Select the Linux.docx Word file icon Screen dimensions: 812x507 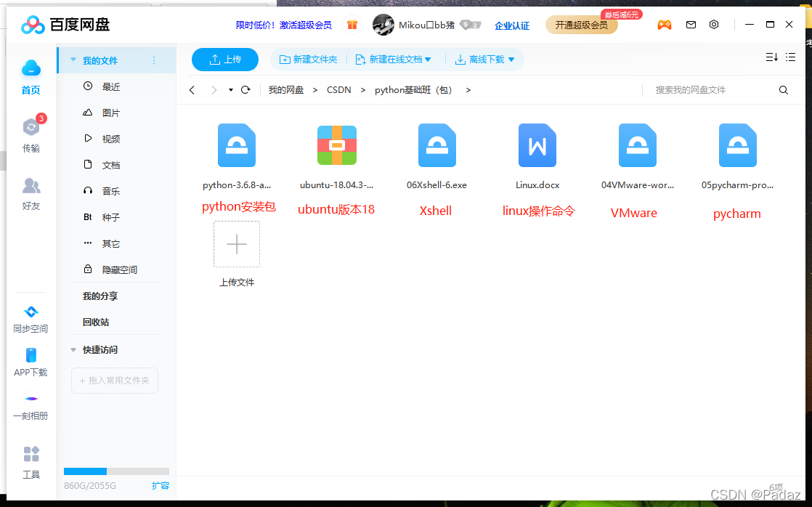[x=537, y=145]
